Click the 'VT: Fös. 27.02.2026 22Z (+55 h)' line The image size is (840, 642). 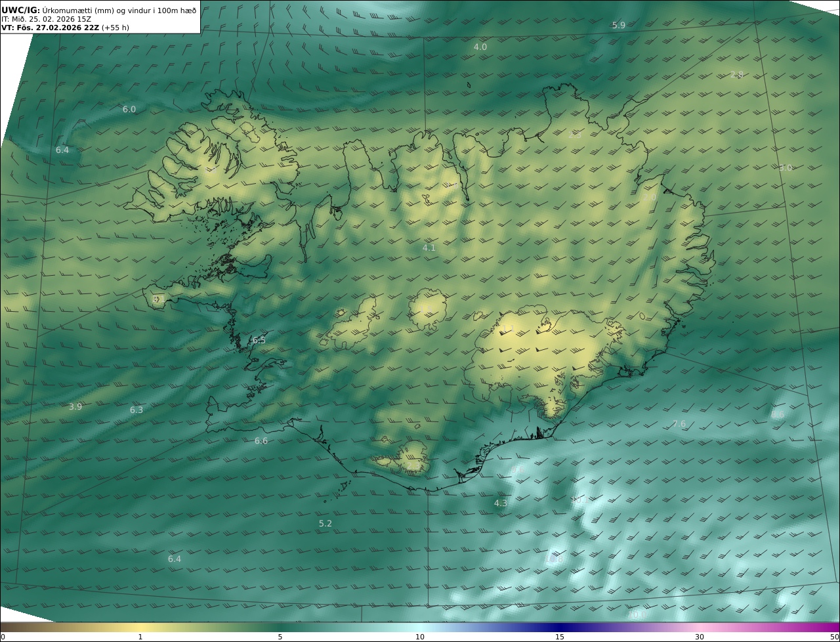[x=65, y=28]
